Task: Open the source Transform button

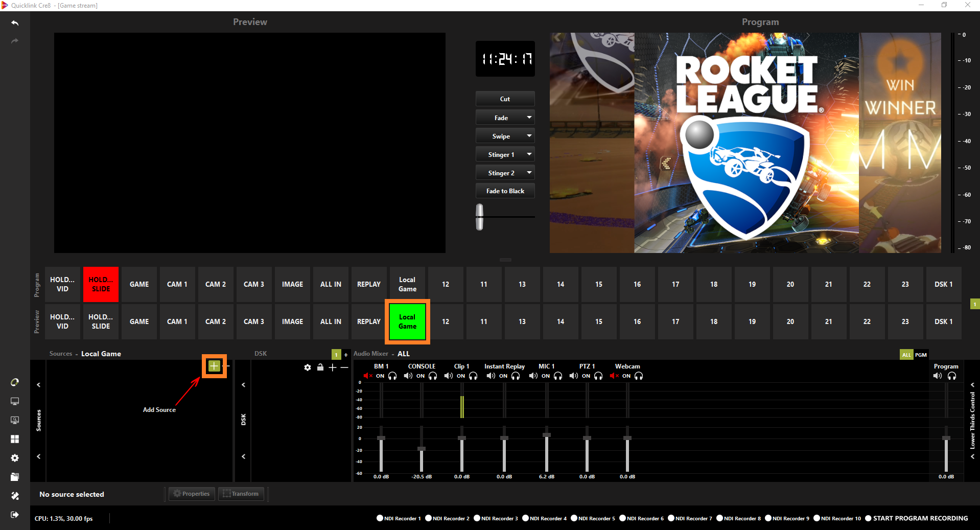Action: coord(241,494)
